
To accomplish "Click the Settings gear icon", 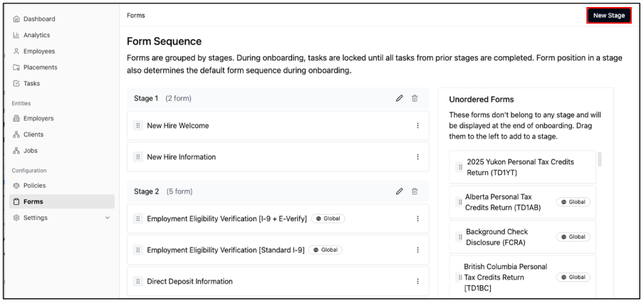I will click(16, 218).
